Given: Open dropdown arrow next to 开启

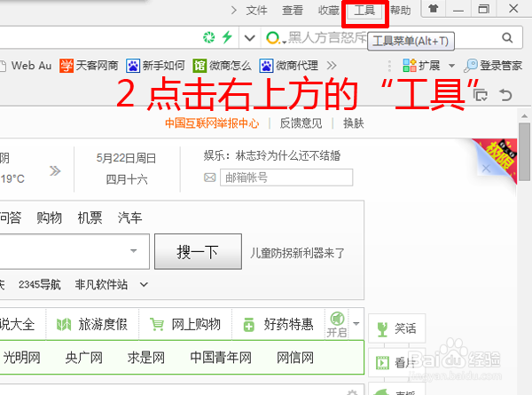Looking at the screenshot, I should [356, 324].
